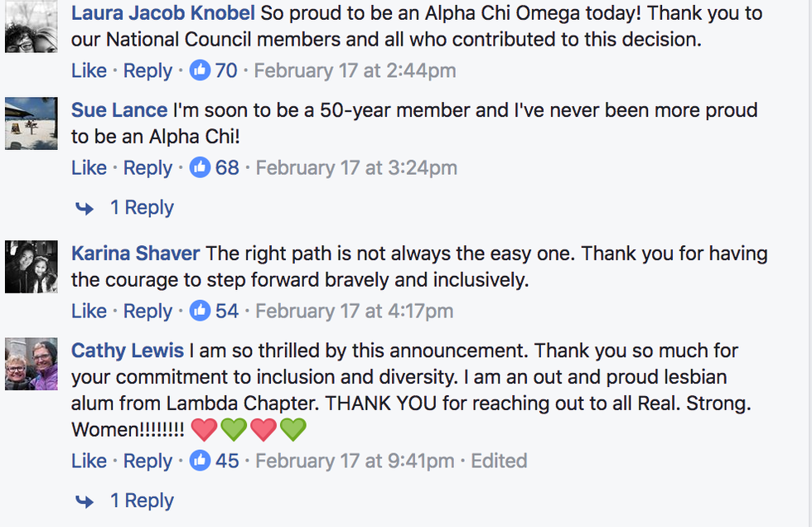Expand the 1 Reply thread under Cathy Lewis

click(142, 500)
